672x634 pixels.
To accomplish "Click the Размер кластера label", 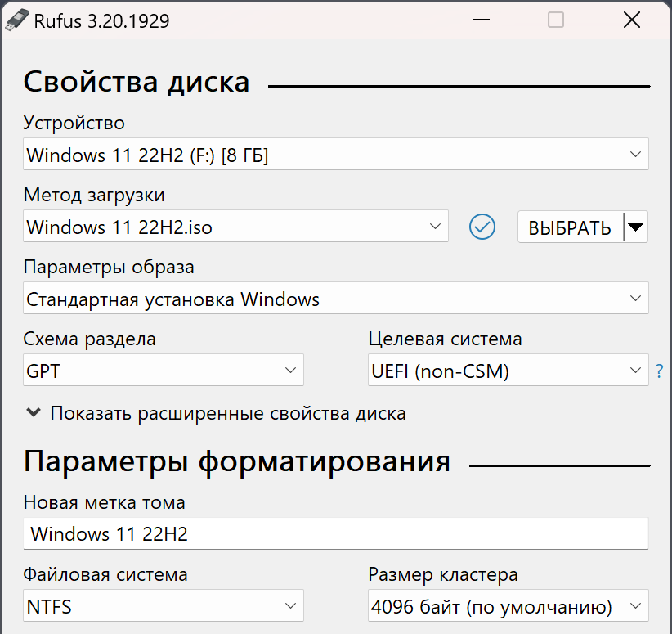I will [443, 575].
